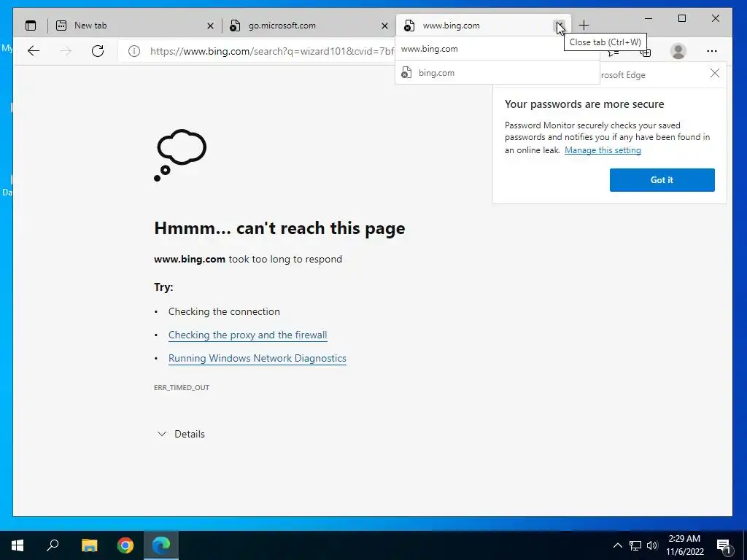Image resolution: width=747 pixels, height=560 pixels.
Task: Dismiss the Microsoft Edge password popup
Action: coord(715,73)
